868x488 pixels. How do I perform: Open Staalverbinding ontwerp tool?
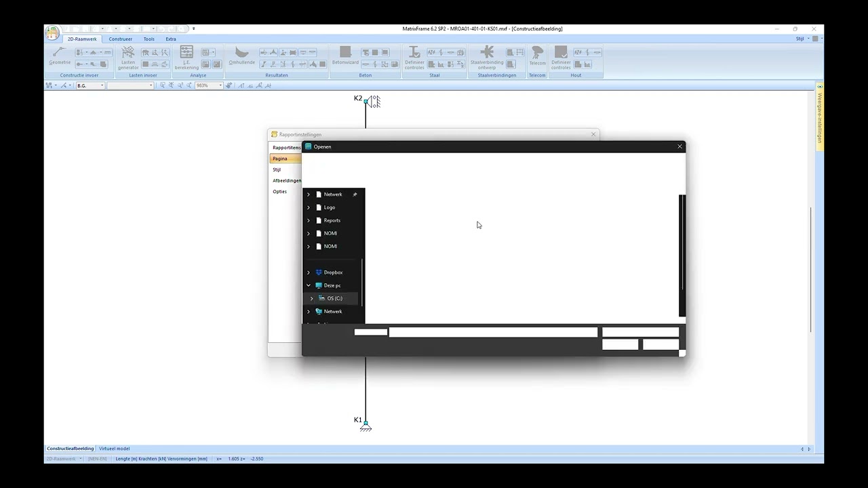coord(487,58)
